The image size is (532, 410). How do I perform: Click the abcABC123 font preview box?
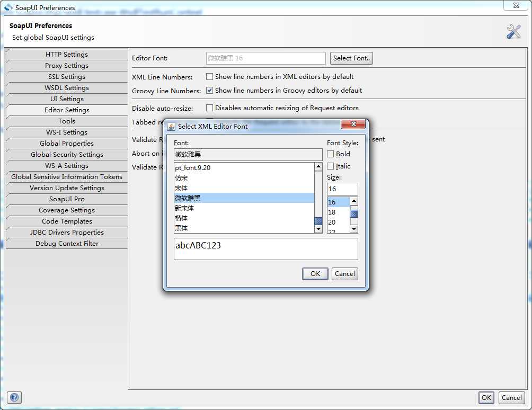click(265, 249)
